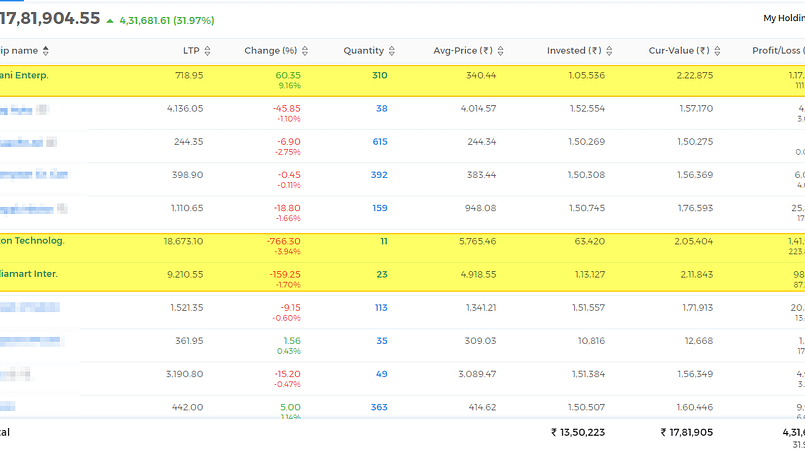Screen dimensions: 805x452
Task: Select current value 2,05,404
Action: 694,241
